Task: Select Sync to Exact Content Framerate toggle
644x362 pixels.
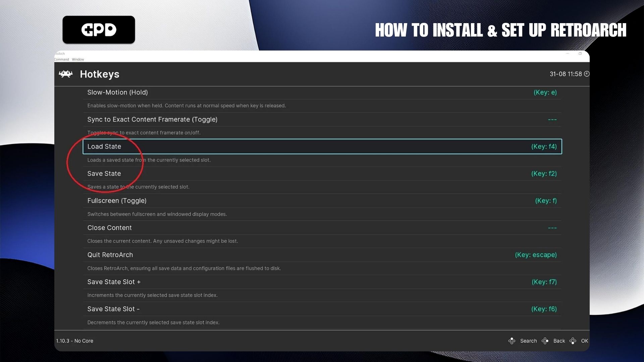Action: [x=152, y=120]
